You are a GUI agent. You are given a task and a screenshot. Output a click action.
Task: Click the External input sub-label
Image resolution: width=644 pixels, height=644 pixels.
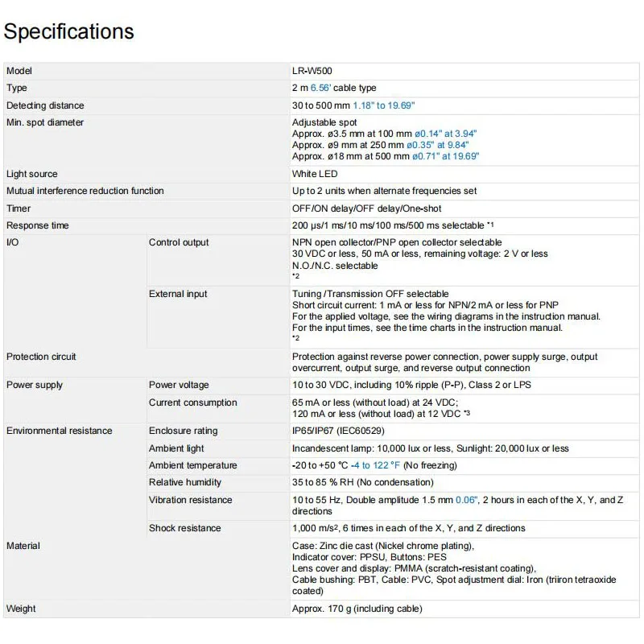[x=178, y=294]
